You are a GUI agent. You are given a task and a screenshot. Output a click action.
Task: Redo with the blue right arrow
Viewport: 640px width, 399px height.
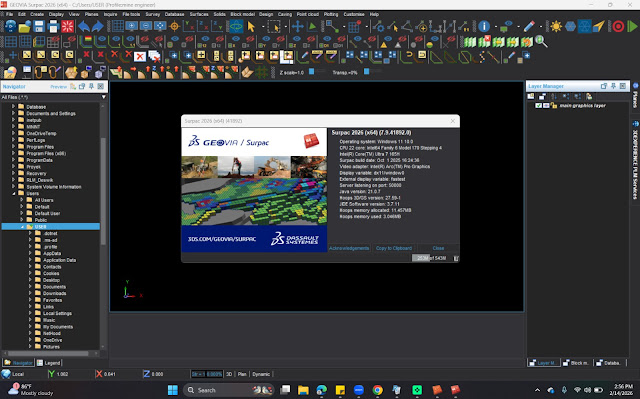(98, 27)
